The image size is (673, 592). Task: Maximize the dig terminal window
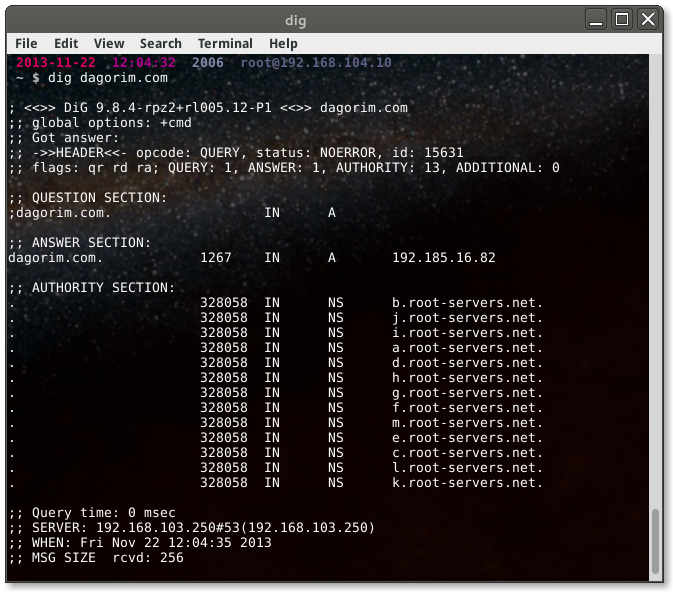pos(622,19)
